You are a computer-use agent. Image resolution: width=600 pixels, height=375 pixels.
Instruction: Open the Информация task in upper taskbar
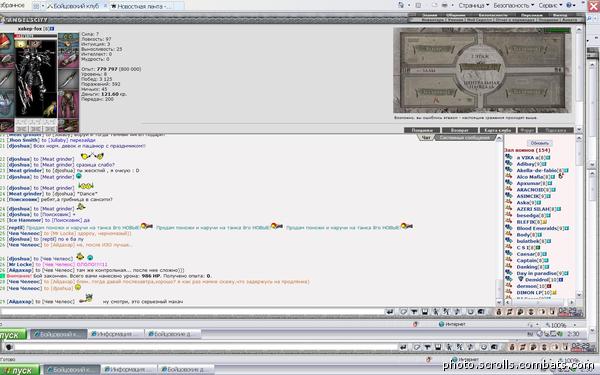(x=116, y=334)
